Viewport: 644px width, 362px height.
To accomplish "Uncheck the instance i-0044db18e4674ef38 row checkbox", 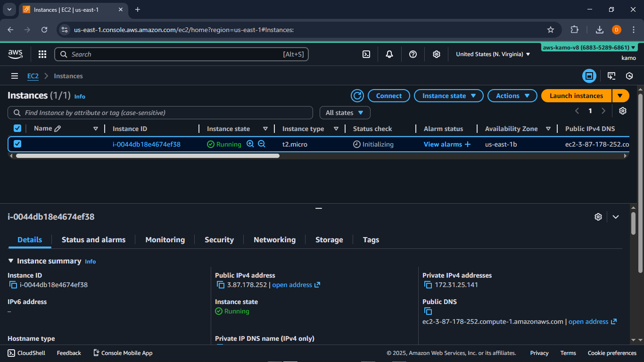I will point(17,144).
